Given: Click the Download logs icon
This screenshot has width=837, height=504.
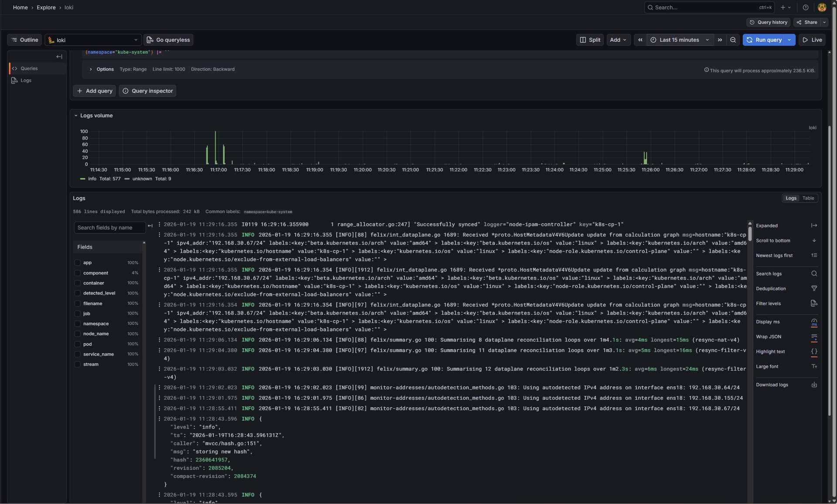Looking at the screenshot, I should pyautogui.click(x=814, y=385).
